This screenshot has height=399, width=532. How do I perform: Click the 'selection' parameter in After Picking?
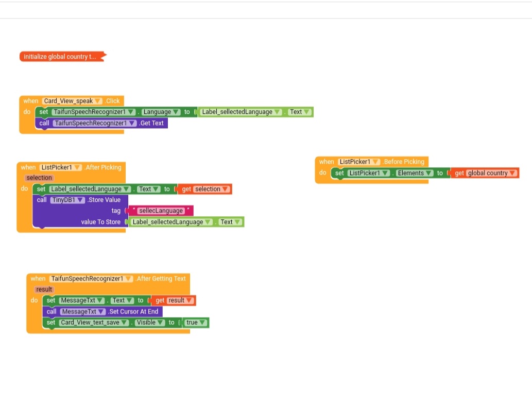pyautogui.click(x=39, y=178)
